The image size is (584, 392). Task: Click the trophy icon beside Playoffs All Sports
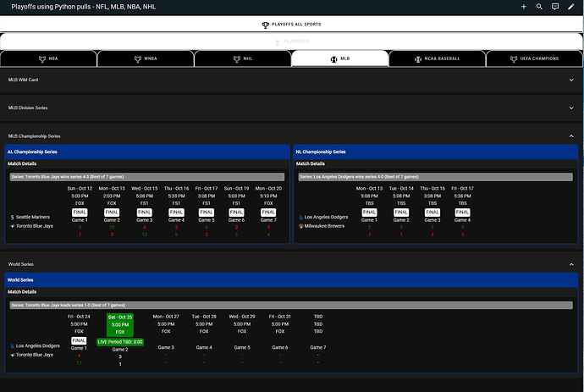coord(265,25)
